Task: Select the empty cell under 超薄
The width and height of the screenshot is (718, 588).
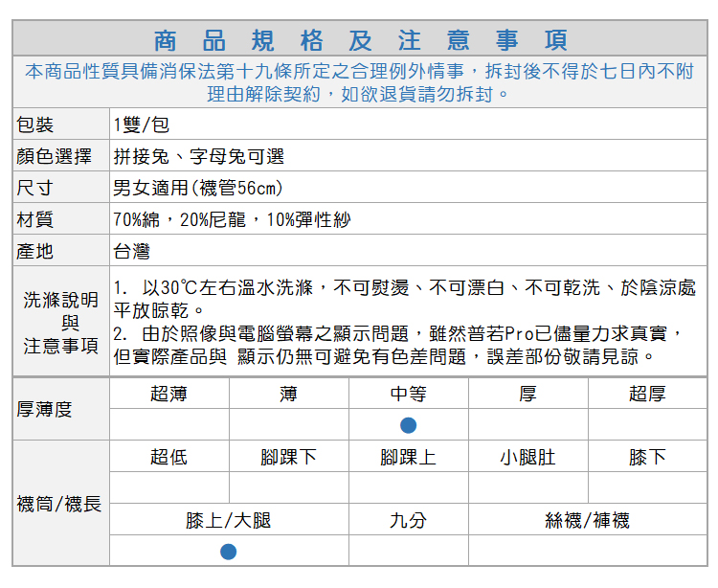Action: (168, 424)
